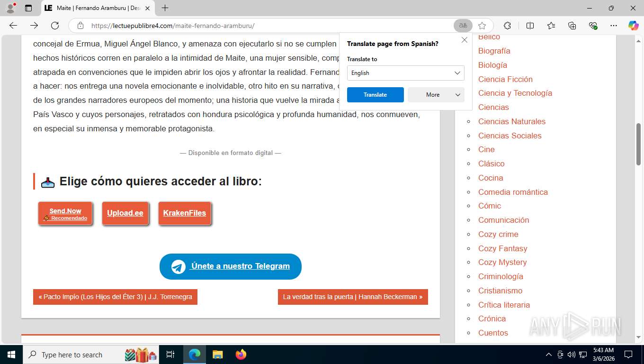Image resolution: width=644 pixels, height=364 pixels.
Task: Open the Extensions puzzle icon
Action: (x=507, y=26)
